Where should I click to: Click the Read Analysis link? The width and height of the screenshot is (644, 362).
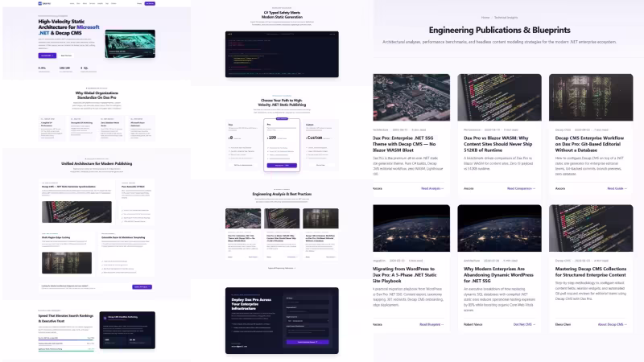coord(432,188)
